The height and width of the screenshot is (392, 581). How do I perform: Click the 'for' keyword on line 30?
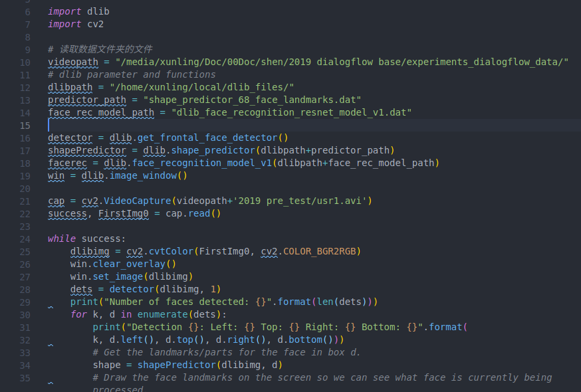[x=78, y=314]
